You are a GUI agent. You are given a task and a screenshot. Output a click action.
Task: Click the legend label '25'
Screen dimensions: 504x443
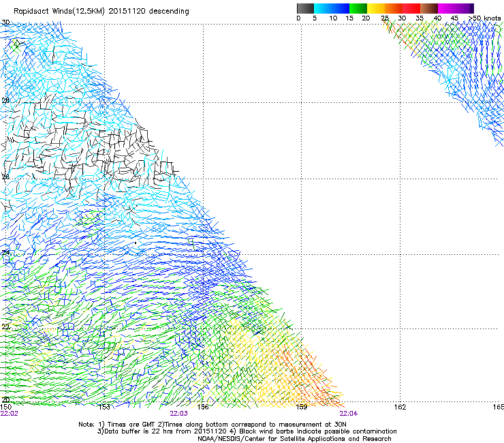385,18
